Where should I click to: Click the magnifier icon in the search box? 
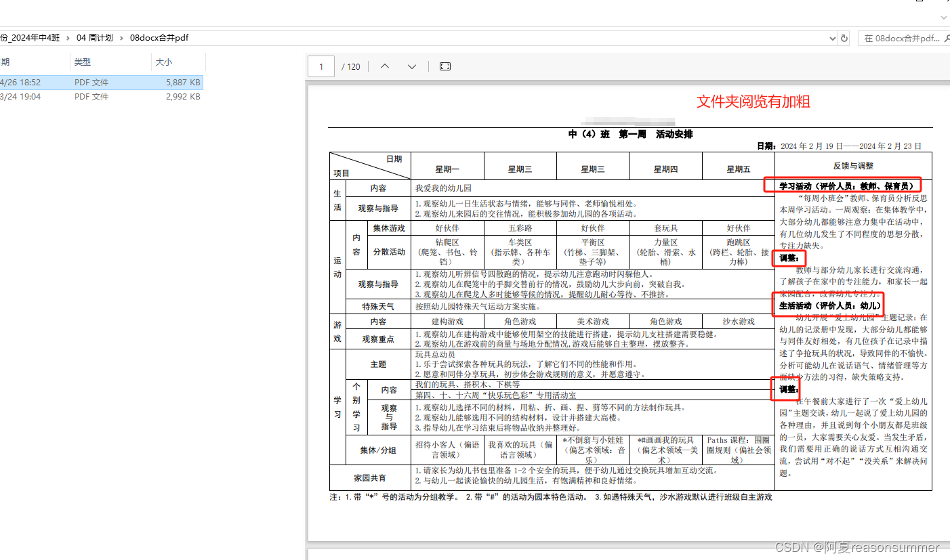coord(945,38)
